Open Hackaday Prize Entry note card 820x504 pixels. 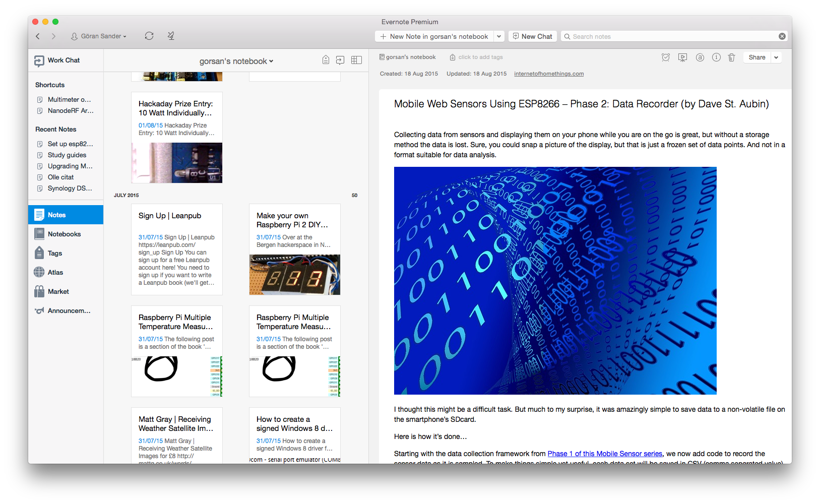[x=177, y=138]
